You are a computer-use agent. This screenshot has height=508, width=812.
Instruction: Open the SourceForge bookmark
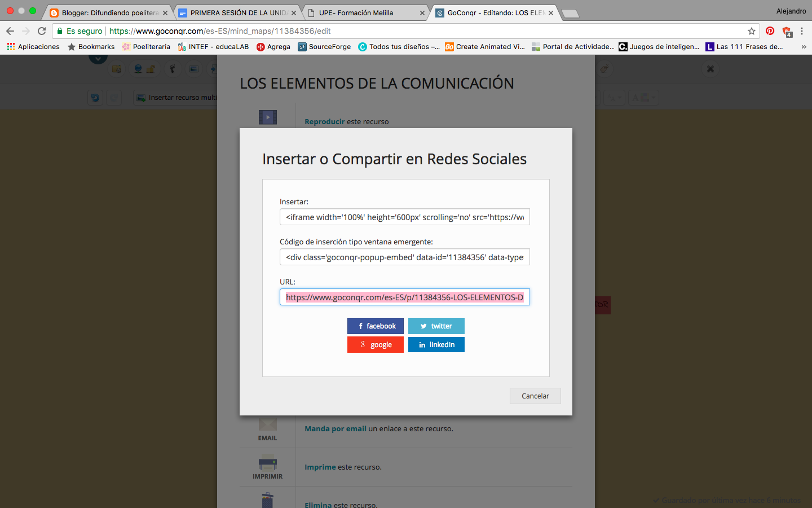(324, 47)
